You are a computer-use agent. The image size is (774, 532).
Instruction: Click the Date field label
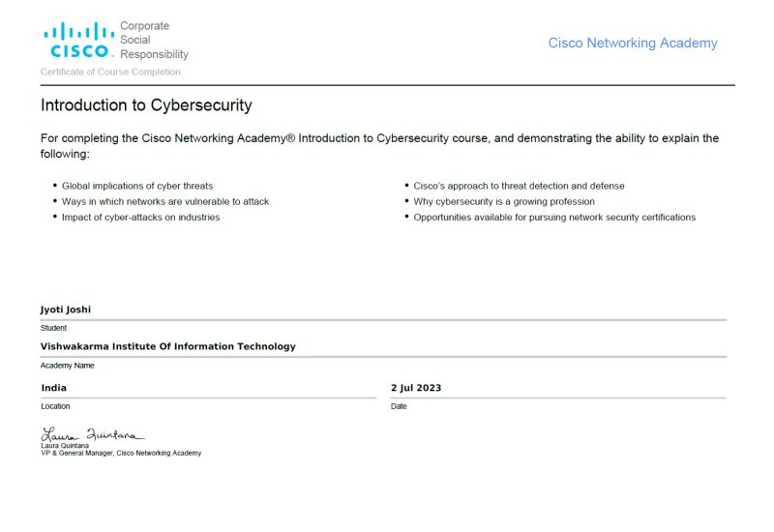click(x=399, y=406)
